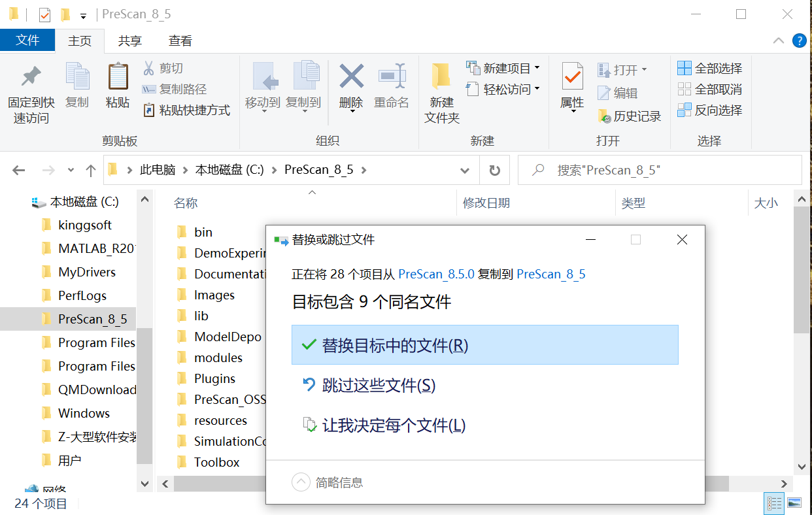Refresh the current folder view
The width and height of the screenshot is (812, 515).
[x=495, y=171]
